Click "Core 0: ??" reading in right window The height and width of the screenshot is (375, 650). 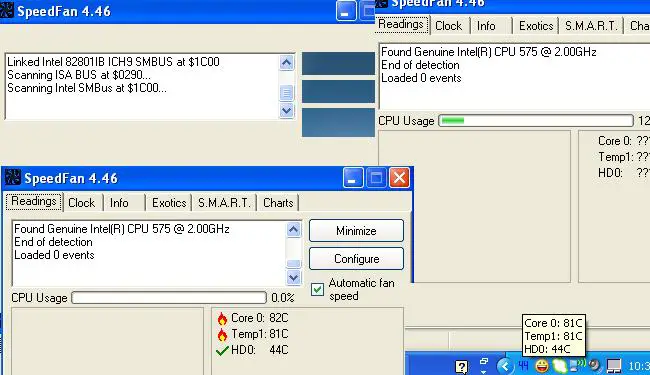tap(624, 141)
